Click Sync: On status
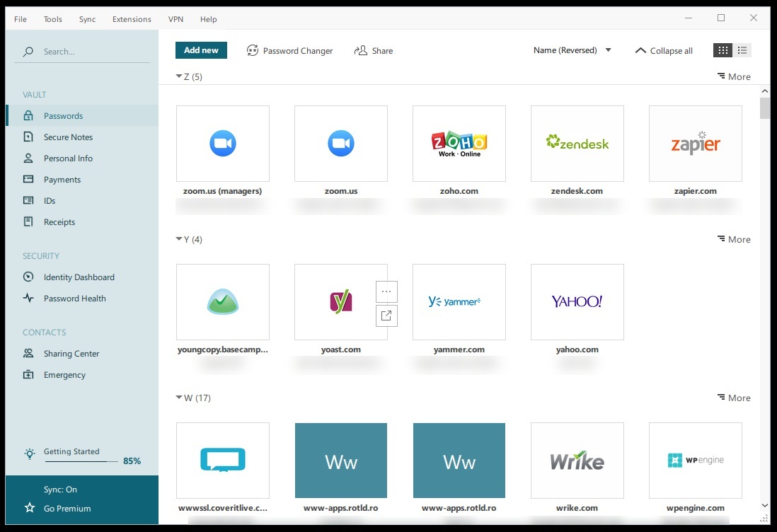This screenshot has height=532, width=777. pos(60,490)
